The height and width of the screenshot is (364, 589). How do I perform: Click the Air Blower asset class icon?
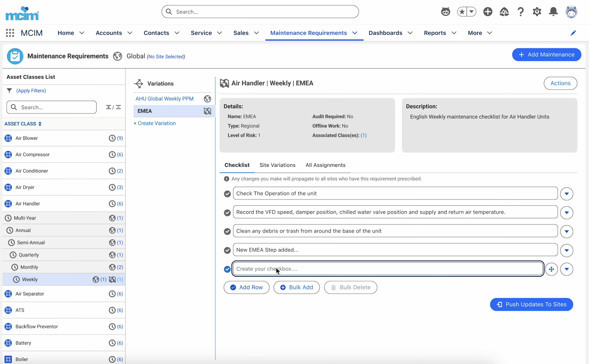[8, 138]
